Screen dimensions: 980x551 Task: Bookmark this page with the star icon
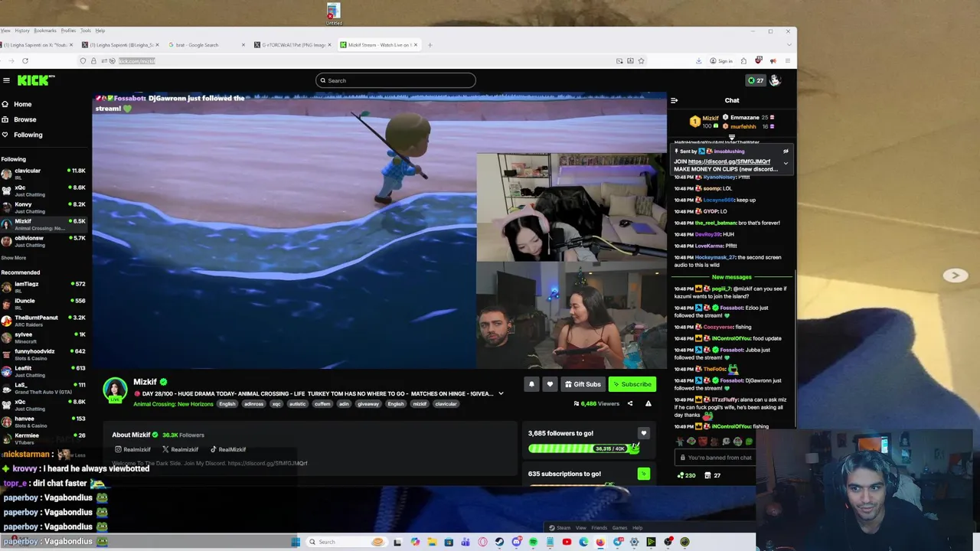[x=641, y=60]
